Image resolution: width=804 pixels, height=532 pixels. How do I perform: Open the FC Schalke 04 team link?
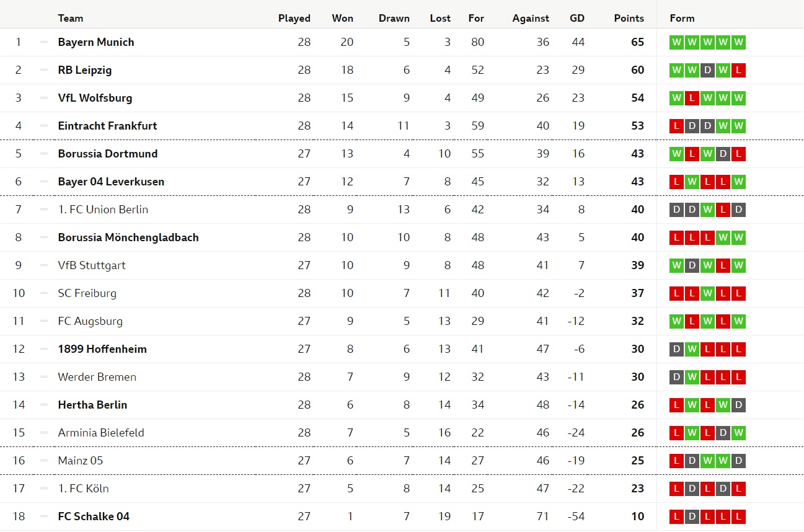(94, 516)
